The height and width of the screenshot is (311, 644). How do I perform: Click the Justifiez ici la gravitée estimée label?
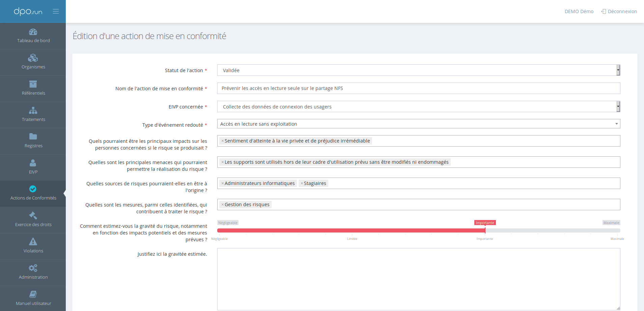tap(172, 254)
